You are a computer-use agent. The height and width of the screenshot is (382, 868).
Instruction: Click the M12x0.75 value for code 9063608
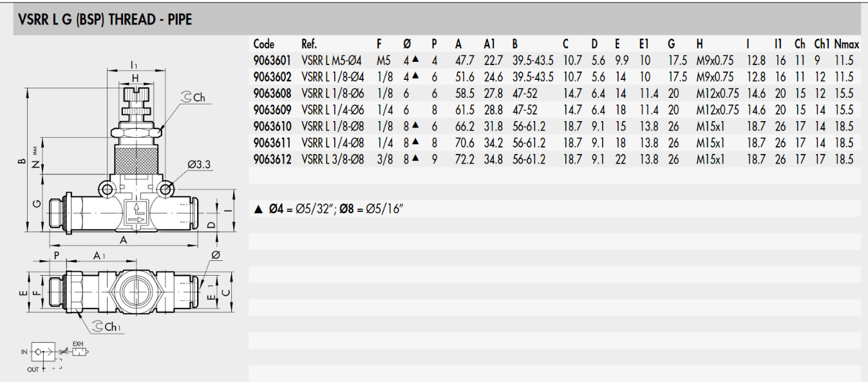(x=717, y=93)
